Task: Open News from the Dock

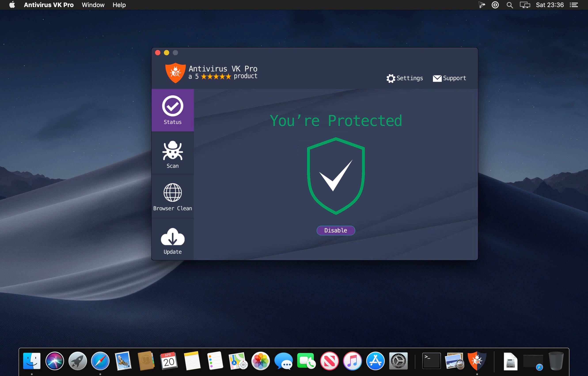Action: point(329,361)
